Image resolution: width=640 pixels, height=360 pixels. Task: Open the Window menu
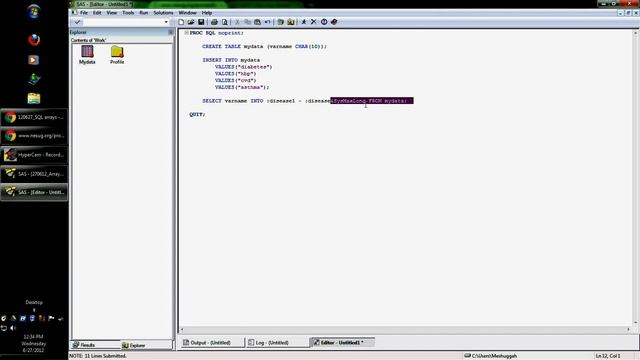point(187,13)
